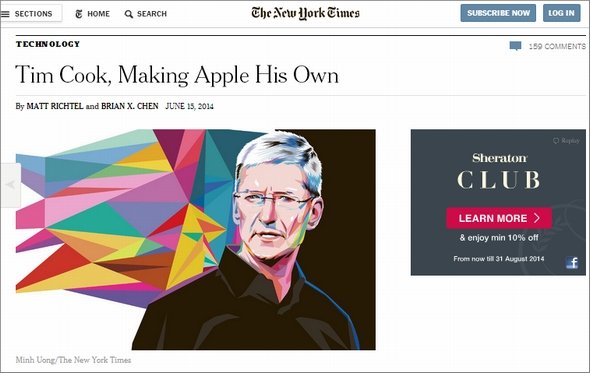Click author name Matt Richtel
Image resolution: width=590 pixels, height=373 pixels.
(55, 106)
